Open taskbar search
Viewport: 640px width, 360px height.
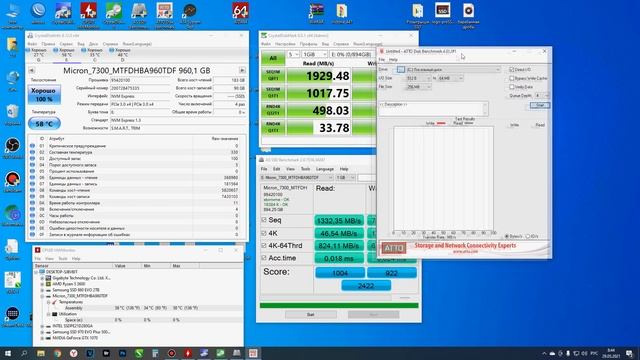click(24, 353)
